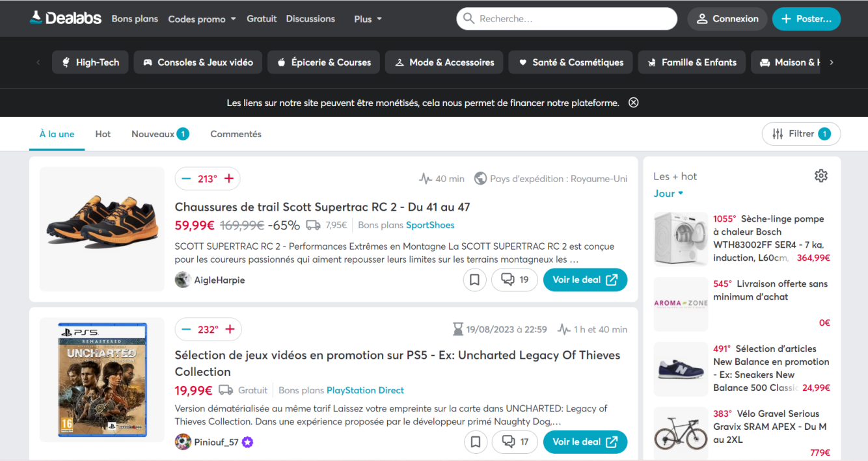The image size is (868, 461).
Task: Upvote the Scott Supertrac deal
Action: [x=229, y=179]
